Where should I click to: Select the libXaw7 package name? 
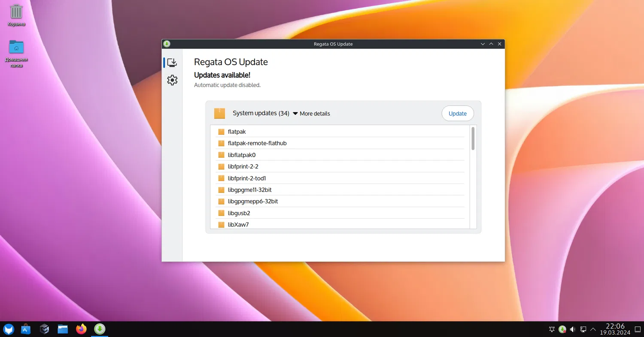coord(238,224)
